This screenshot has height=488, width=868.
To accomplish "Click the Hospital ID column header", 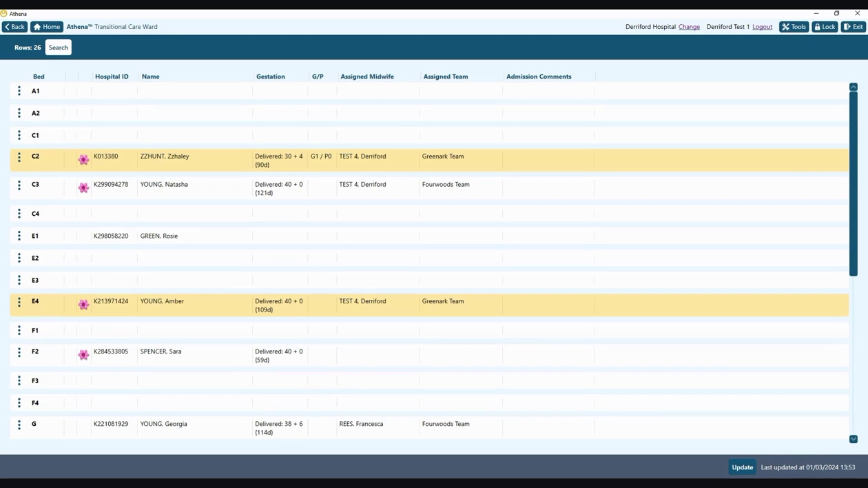I will [x=112, y=77].
